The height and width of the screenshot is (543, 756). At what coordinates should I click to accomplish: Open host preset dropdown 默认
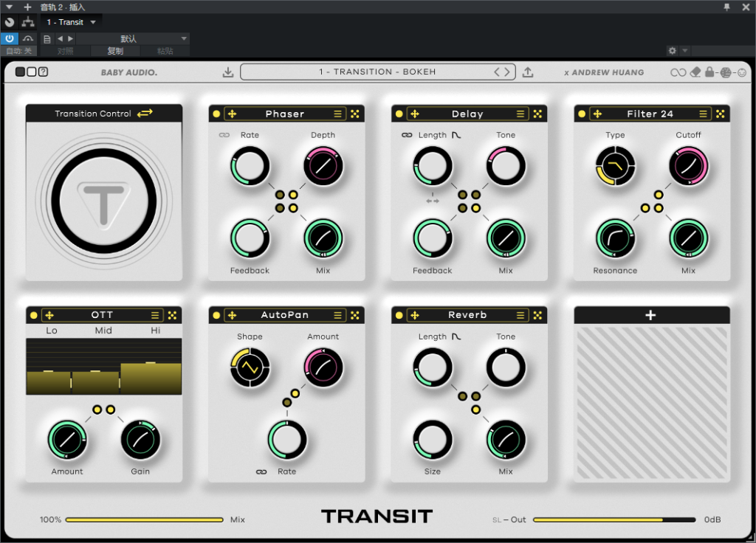point(133,38)
